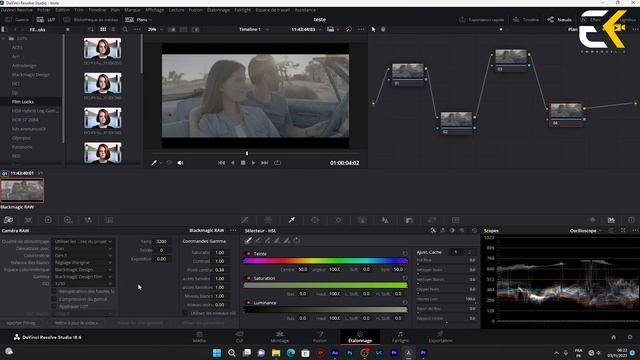Image resolution: width=640 pixels, height=360 pixels.
Task: Open the Scopes panel icon
Action: (x=611, y=220)
